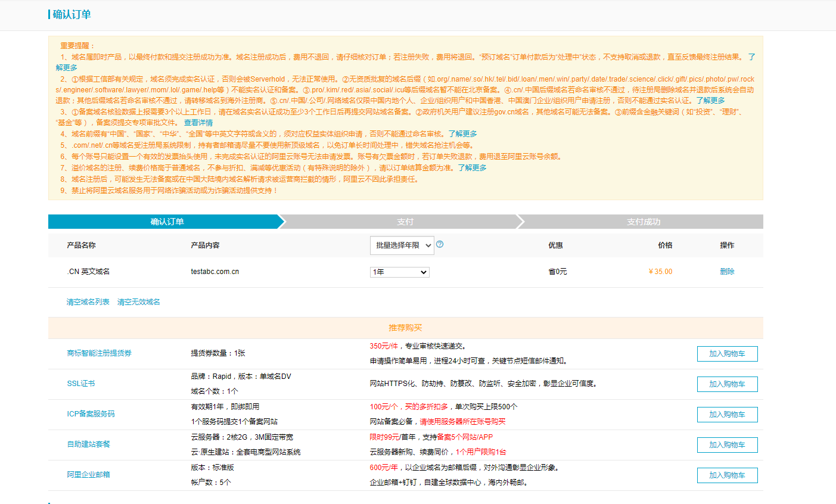Open 查看详情 link in notice item 3

click(198, 123)
